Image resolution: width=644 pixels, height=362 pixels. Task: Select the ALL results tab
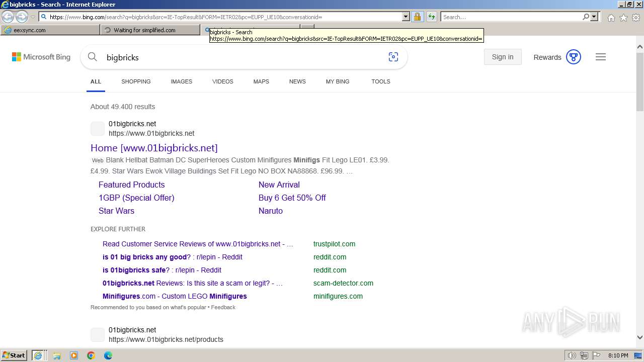(96, 81)
